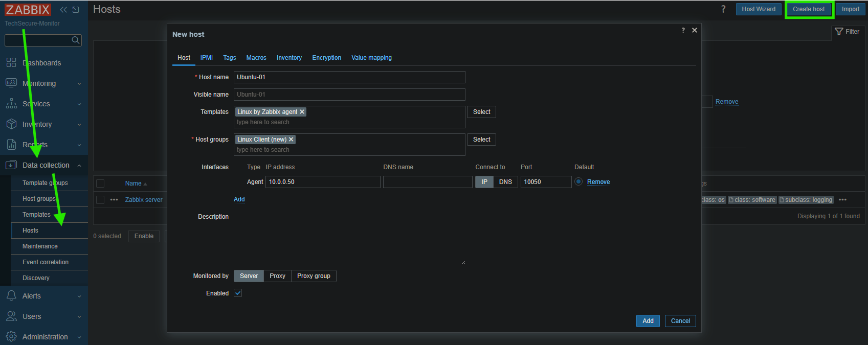The width and height of the screenshot is (868, 345).
Task: Collapse sidebar using double chevron icon
Action: pos(63,10)
